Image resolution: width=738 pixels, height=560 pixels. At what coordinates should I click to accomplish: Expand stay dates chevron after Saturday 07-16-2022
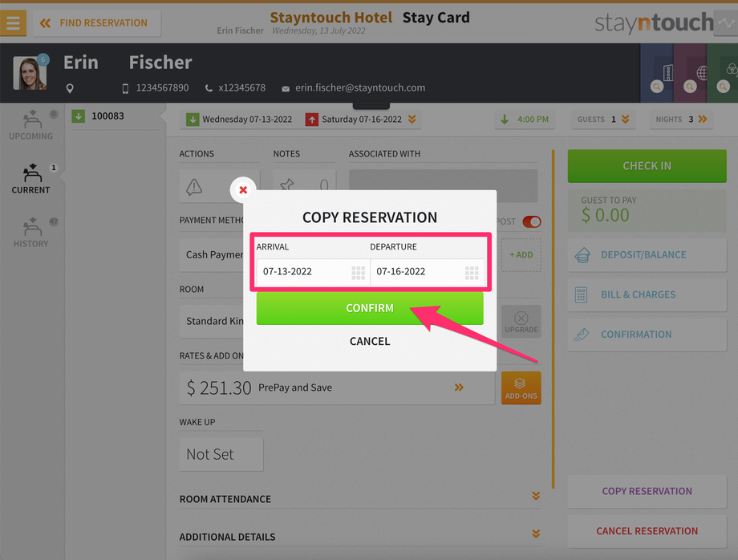tap(412, 120)
